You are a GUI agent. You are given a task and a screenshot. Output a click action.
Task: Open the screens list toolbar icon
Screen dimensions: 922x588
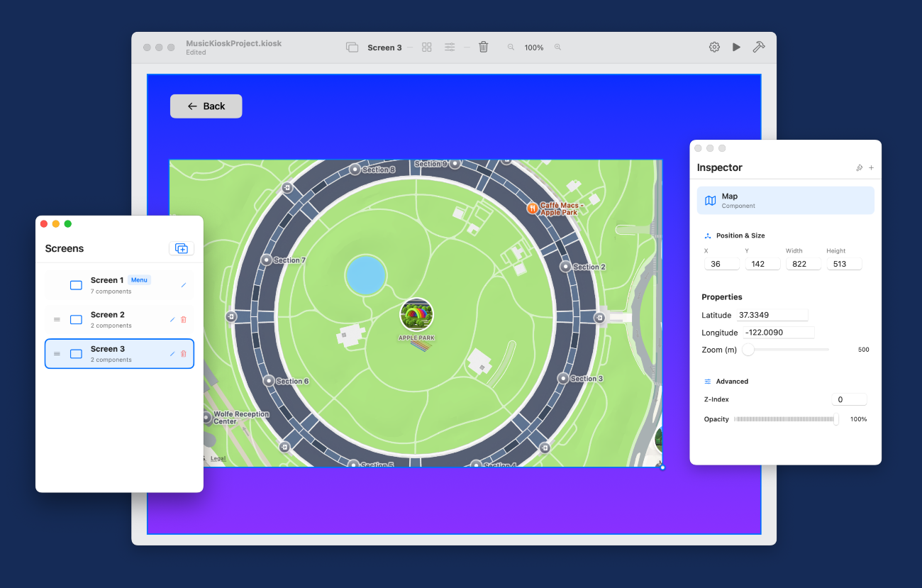pyautogui.click(x=352, y=48)
